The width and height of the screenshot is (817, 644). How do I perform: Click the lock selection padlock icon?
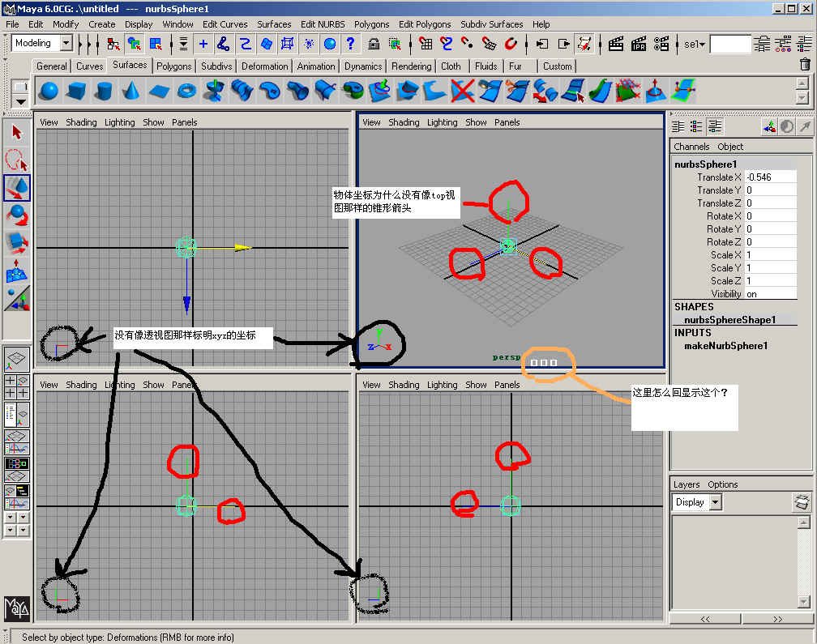click(374, 45)
